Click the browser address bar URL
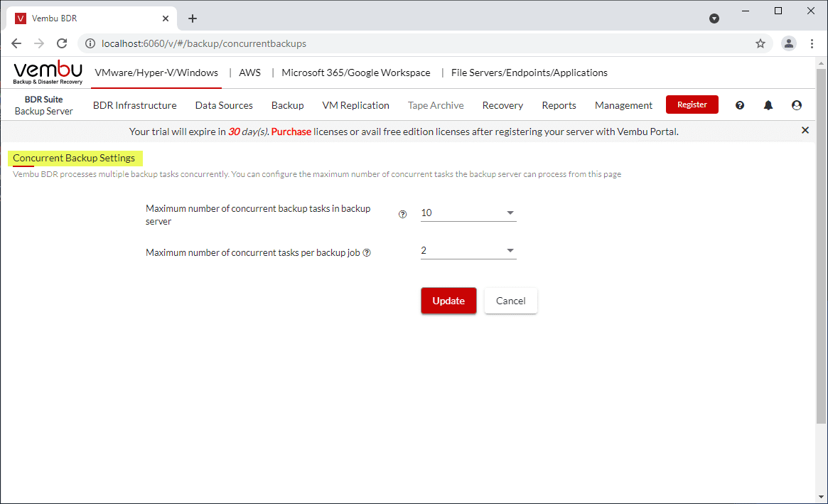The width and height of the screenshot is (828, 504). [204, 43]
